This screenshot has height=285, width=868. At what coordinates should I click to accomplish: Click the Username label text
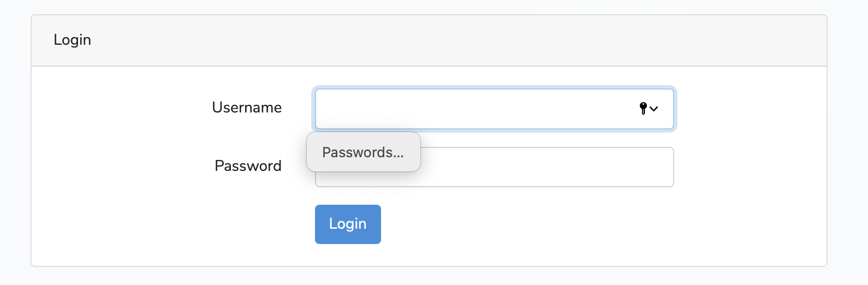point(247,108)
